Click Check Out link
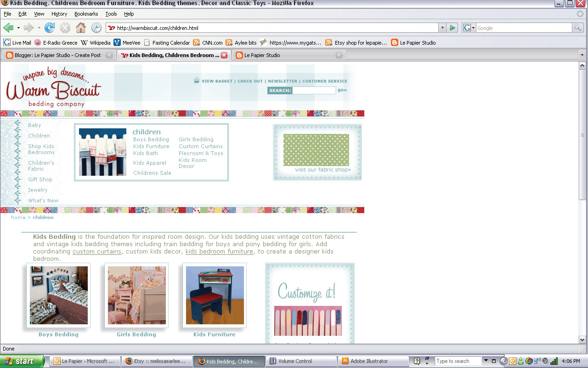The image size is (588, 368). pyautogui.click(x=250, y=81)
